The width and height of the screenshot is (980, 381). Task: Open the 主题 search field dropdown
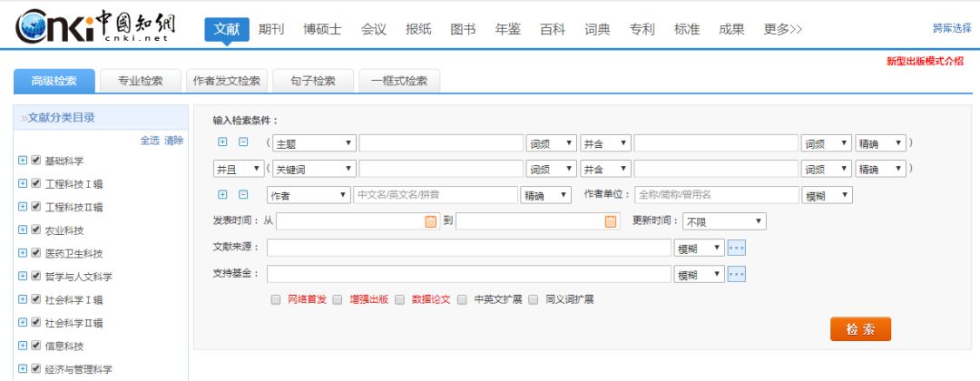click(x=314, y=143)
